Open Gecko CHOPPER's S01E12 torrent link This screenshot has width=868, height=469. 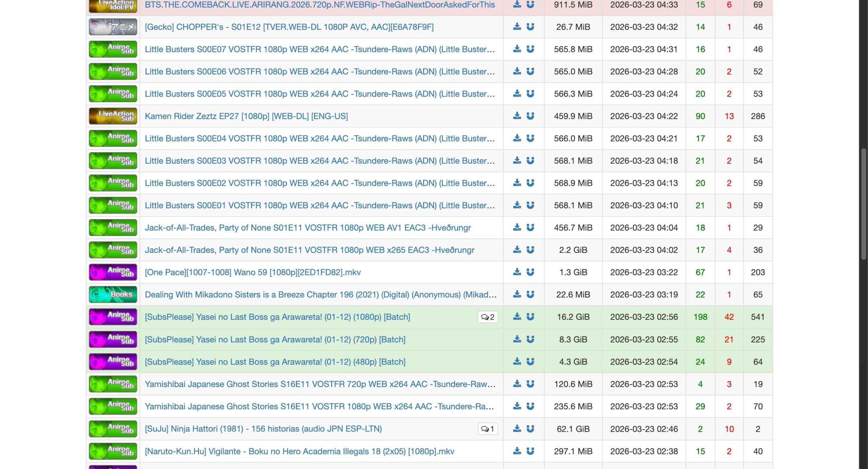[289, 27]
